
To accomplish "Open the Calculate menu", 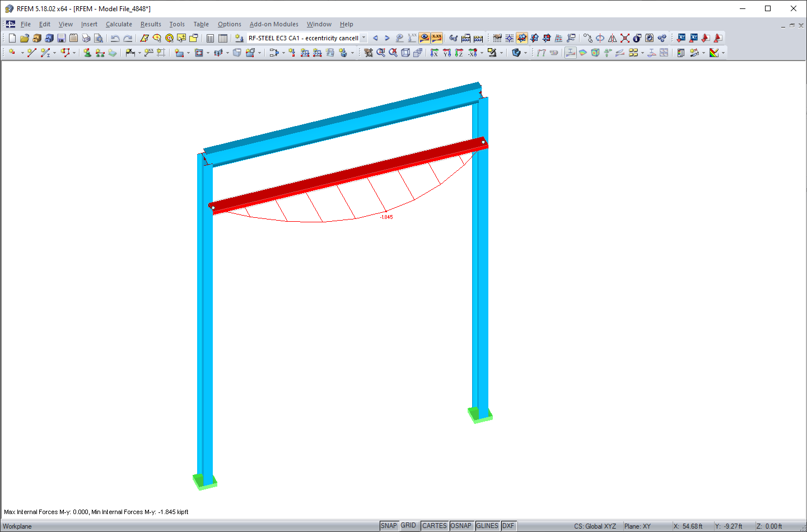I will 119,24.
